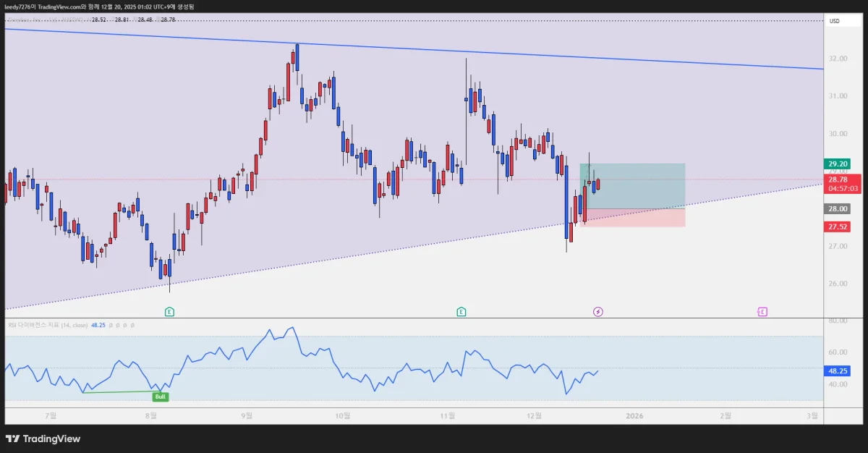Image resolution: width=868 pixels, height=453 pixels.
Task: Select the red stop-loss zone of long position
Action: (x=632, y=218)
